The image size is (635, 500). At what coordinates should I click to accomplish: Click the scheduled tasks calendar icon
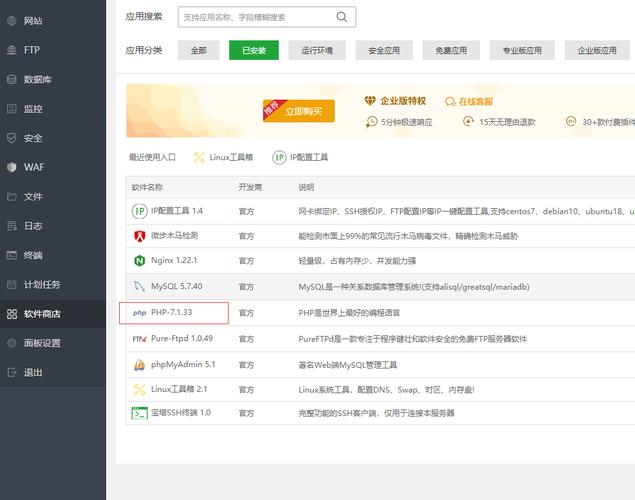(12, 285)
